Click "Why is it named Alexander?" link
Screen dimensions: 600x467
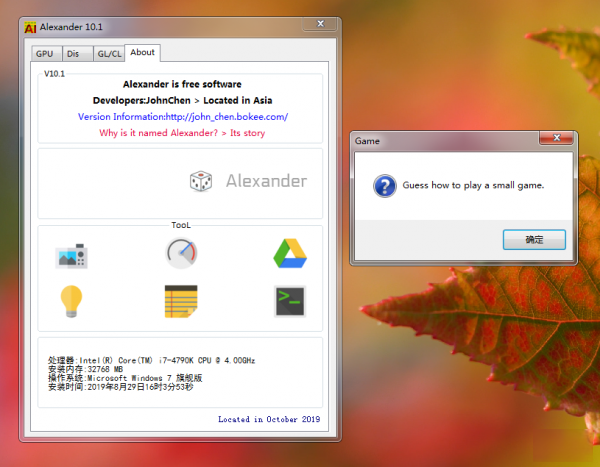click(182, 132)
